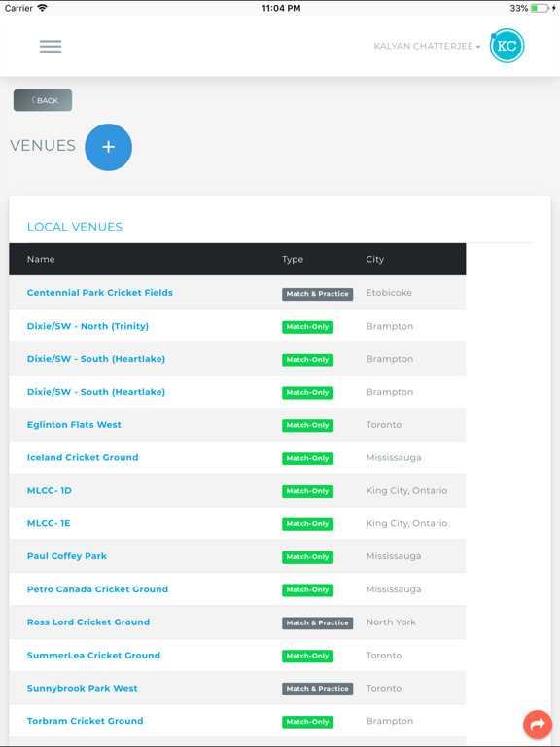Select Toronto city for Eglinton Flats West
This screenshot has width=560, height=747.
384,424
